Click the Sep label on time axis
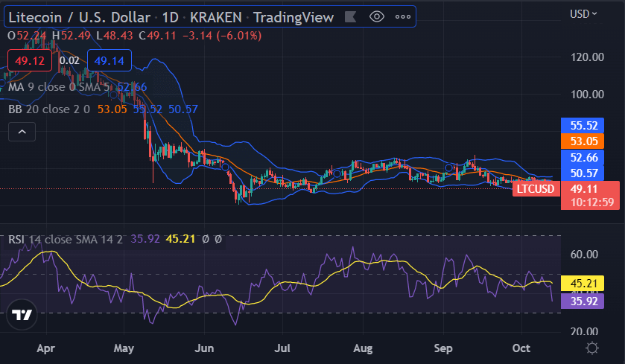 pyautogui.click(x=443, y=348)
